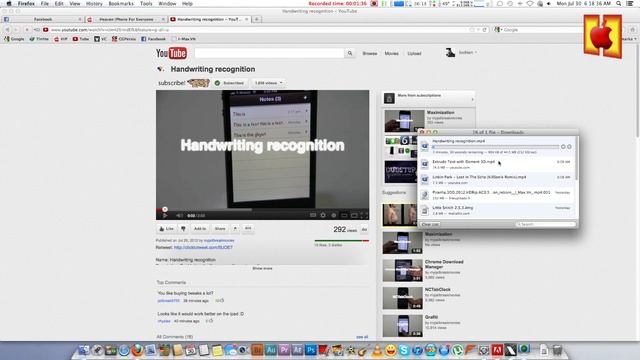Reload the page with refresh icon
The height and width of the screenshot is (360, 640).
pyautogui.click(x=484, y=30)
